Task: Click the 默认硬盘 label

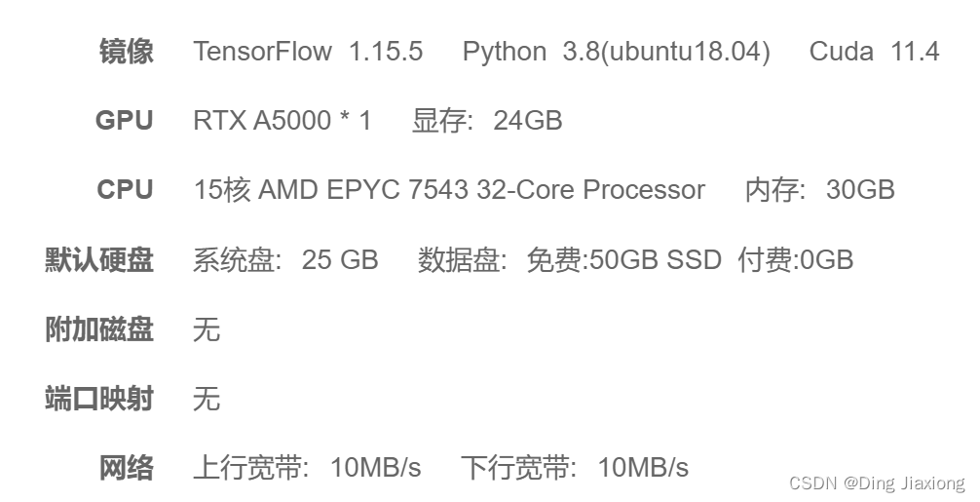Action: coord(99,259)
